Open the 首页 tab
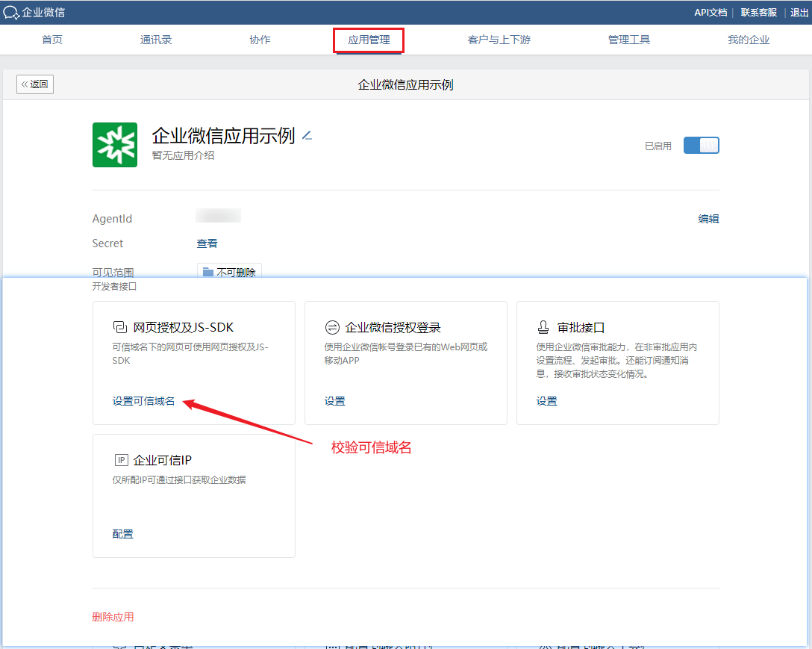This screenshot has width=812, height=649. coord(51,40)
